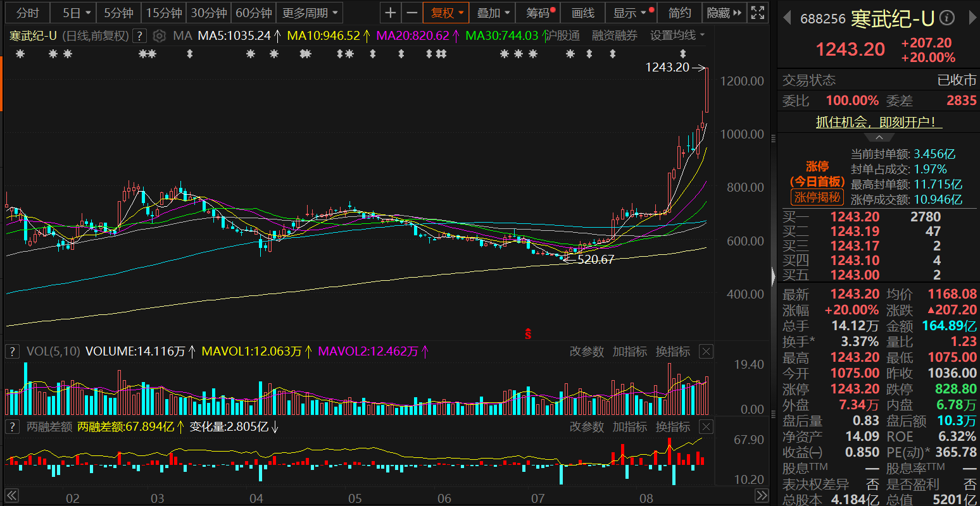This screenshot has width=980, height=506.
Task: Select the 60分钟 period tab
Action: (x=253, y=13)
